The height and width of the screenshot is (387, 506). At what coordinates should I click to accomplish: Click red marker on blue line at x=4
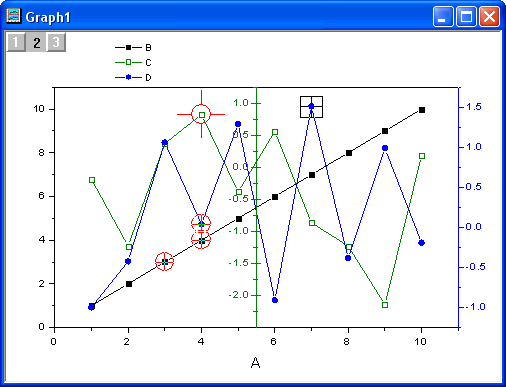coord(201,223)
